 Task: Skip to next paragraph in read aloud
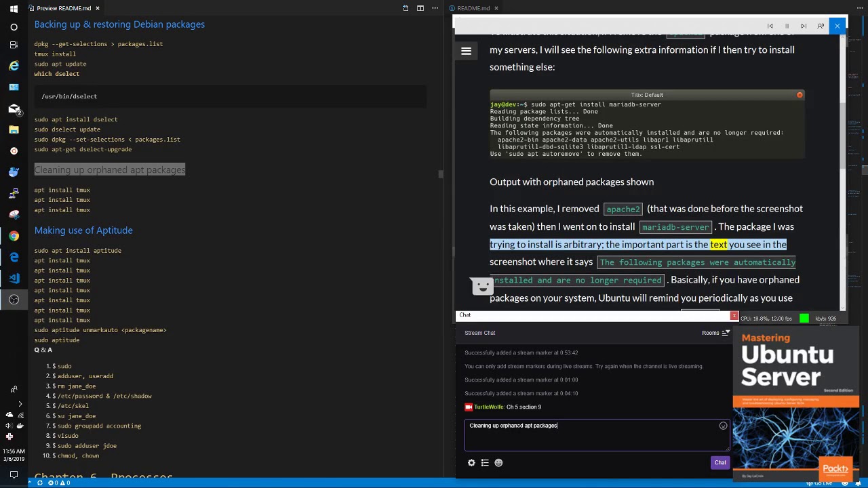804,26
